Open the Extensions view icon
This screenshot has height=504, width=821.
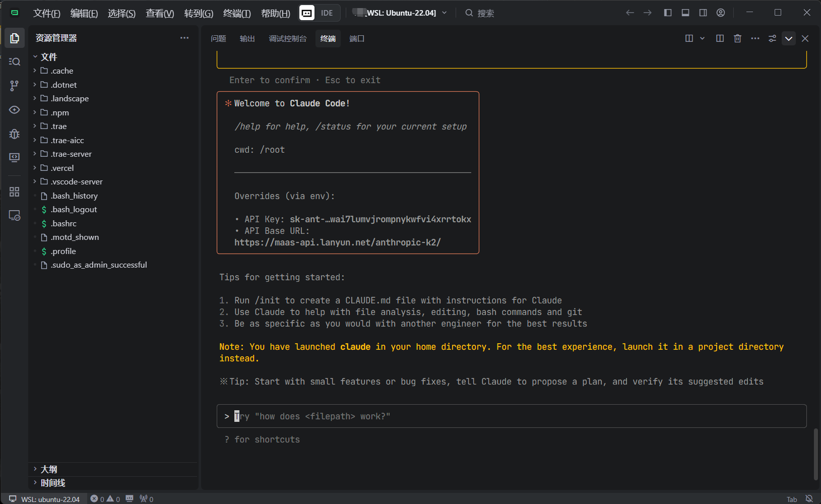[15, 192]
